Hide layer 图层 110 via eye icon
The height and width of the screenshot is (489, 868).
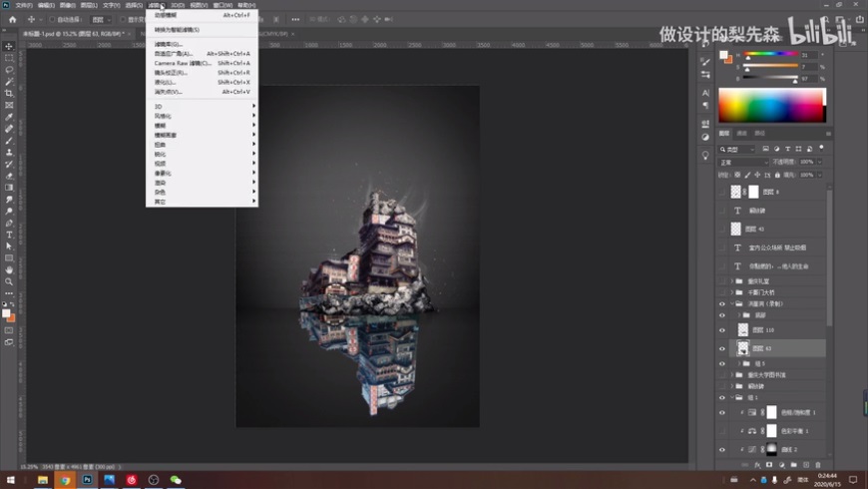click(x=722, y=329)
